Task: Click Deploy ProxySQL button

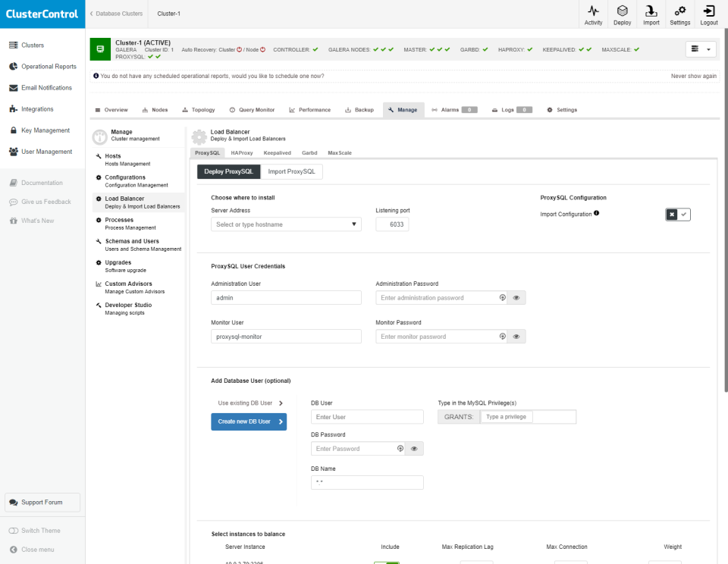Action: click(x=229, y=172)
